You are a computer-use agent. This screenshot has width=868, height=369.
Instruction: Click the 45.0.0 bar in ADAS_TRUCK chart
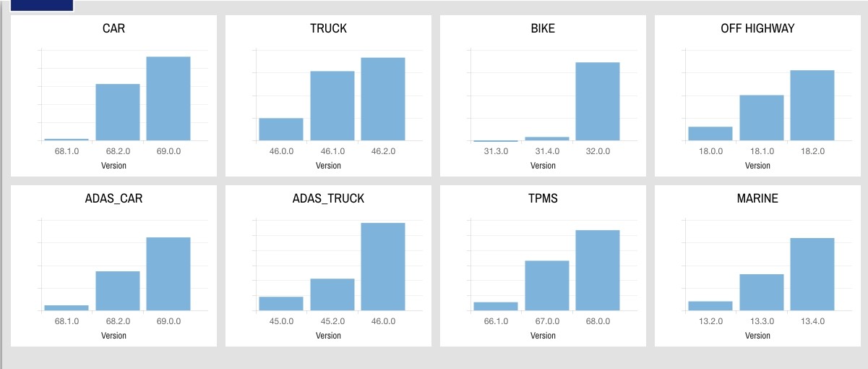281,304
